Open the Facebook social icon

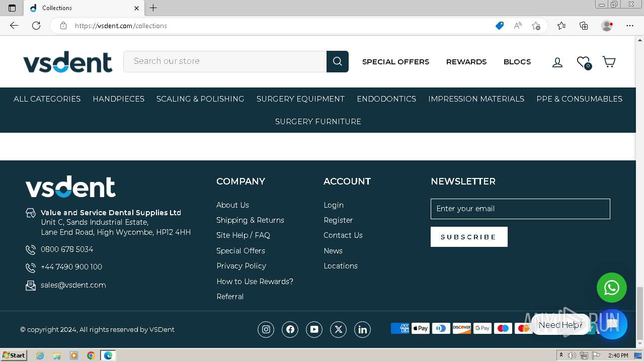pos(290,329)
